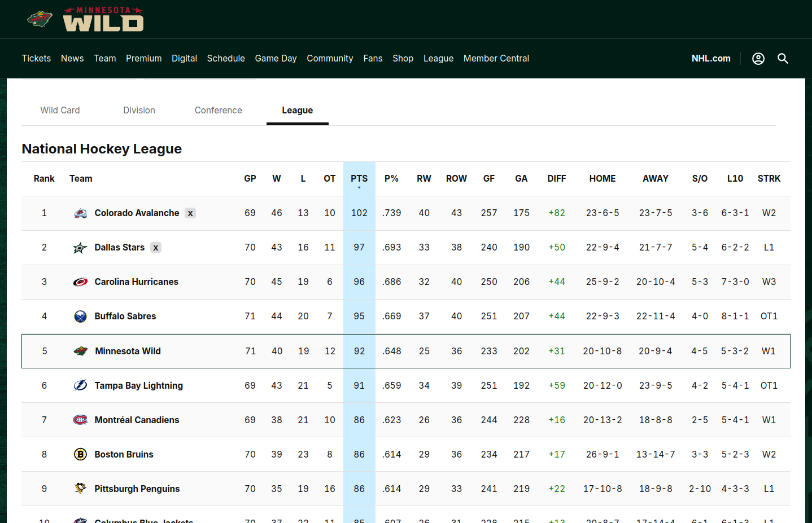
Task: Select the Conference standings tab
Action: (x=218, y=111)
